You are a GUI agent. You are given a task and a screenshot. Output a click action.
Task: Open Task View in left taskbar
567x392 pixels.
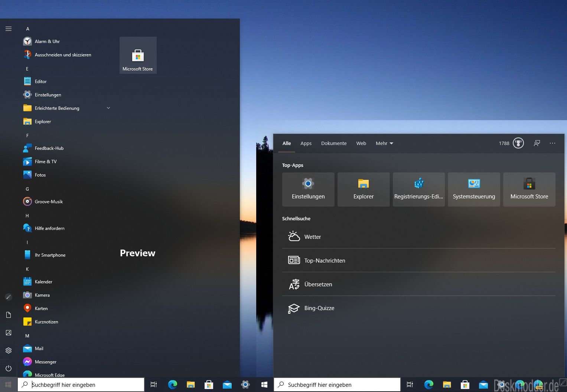pos(154,385)
